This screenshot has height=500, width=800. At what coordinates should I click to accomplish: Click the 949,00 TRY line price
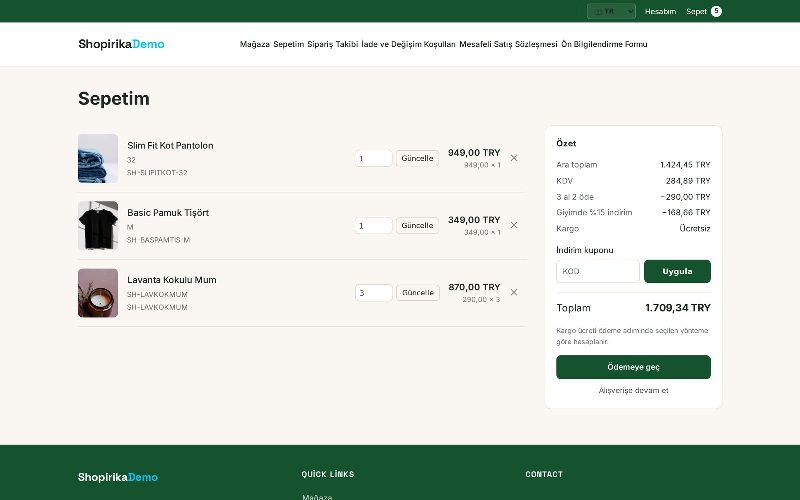point(474,153)
